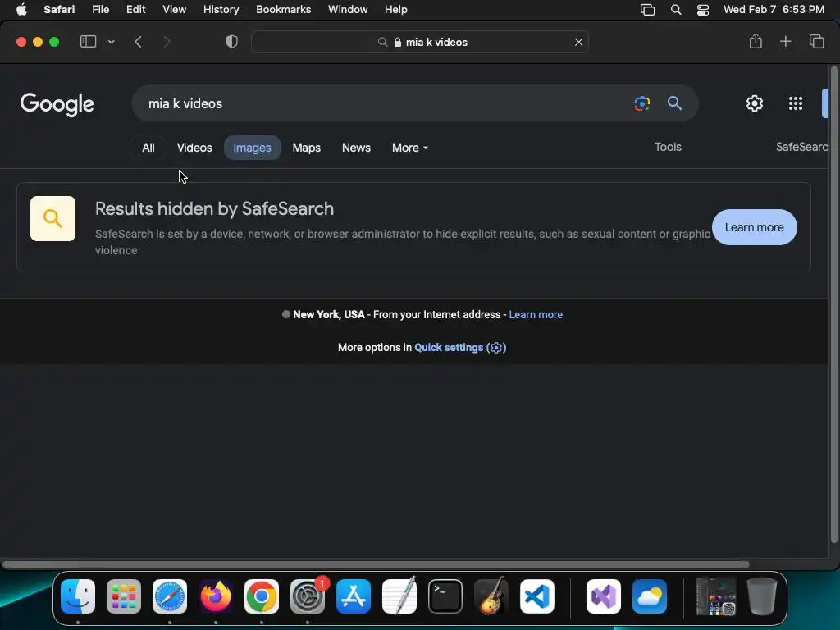The height and width of the screenshot is (630, 840).
Task: Open the Learn more link beside New York, USA
Action: pos(536,314)
